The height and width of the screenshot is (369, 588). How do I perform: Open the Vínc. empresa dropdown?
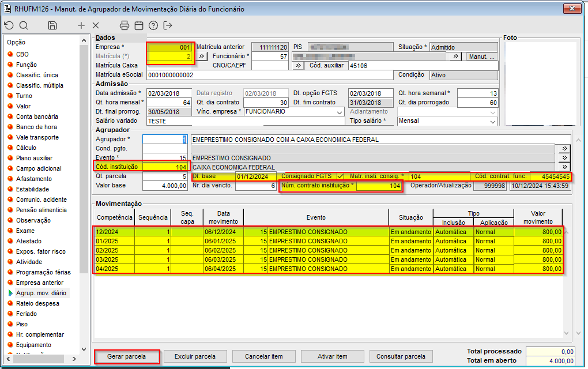point(339,112)
